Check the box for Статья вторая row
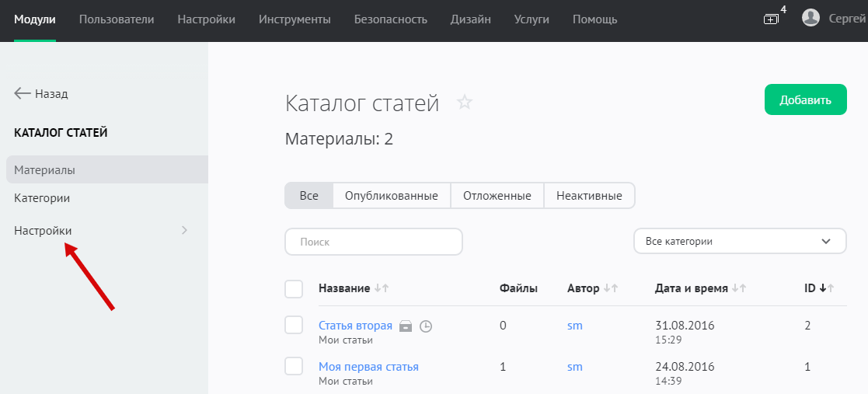868x394 pixels. point(294,326)
